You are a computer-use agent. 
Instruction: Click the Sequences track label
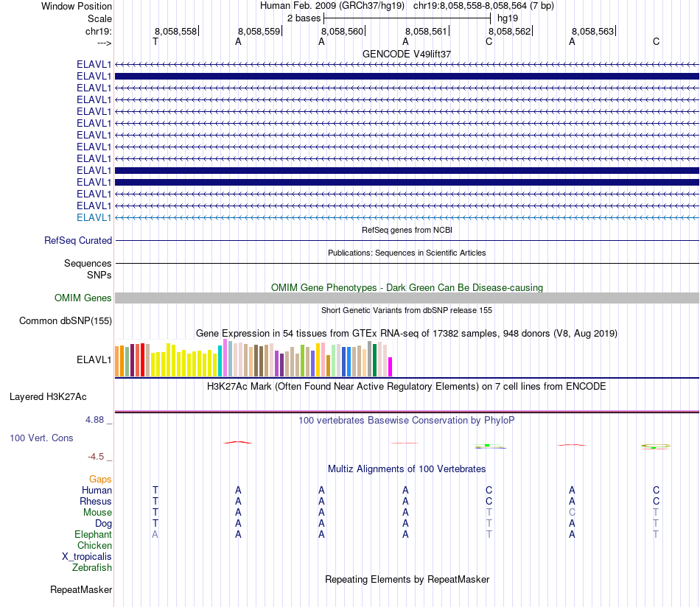point(88,263)
